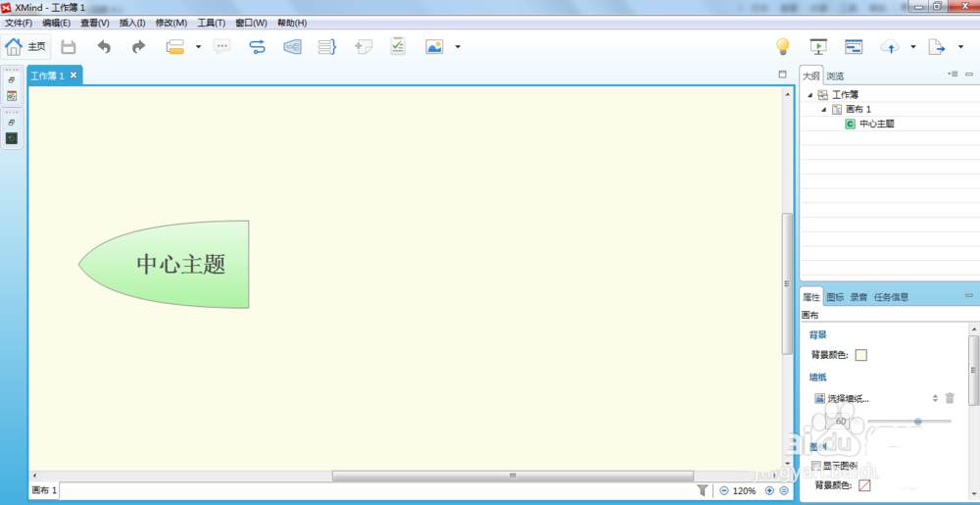
Task: Switch to the 浏览 browse tab
Action: click(835, 76)
